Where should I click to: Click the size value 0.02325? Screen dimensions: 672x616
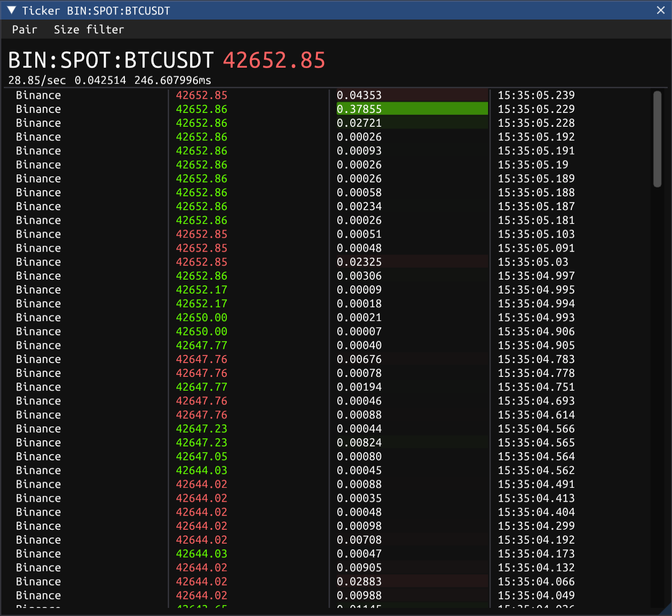coord(359,262)
